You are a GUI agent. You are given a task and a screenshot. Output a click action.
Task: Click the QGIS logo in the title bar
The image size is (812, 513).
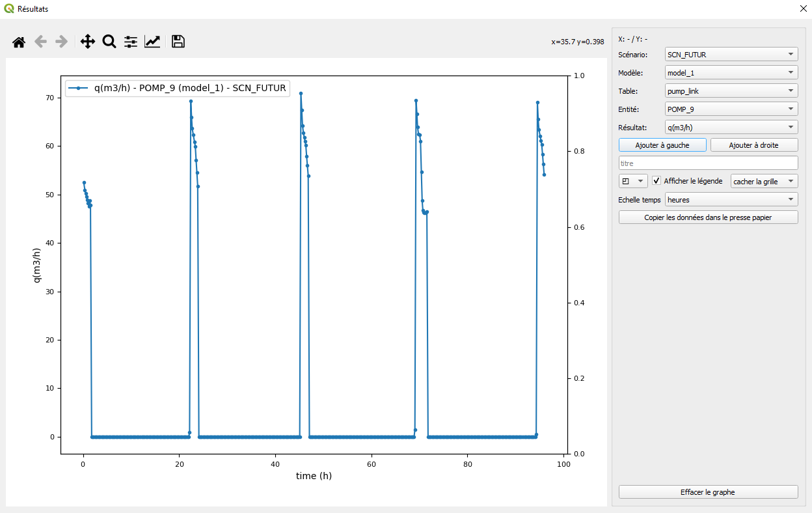(x=9, y=9)
